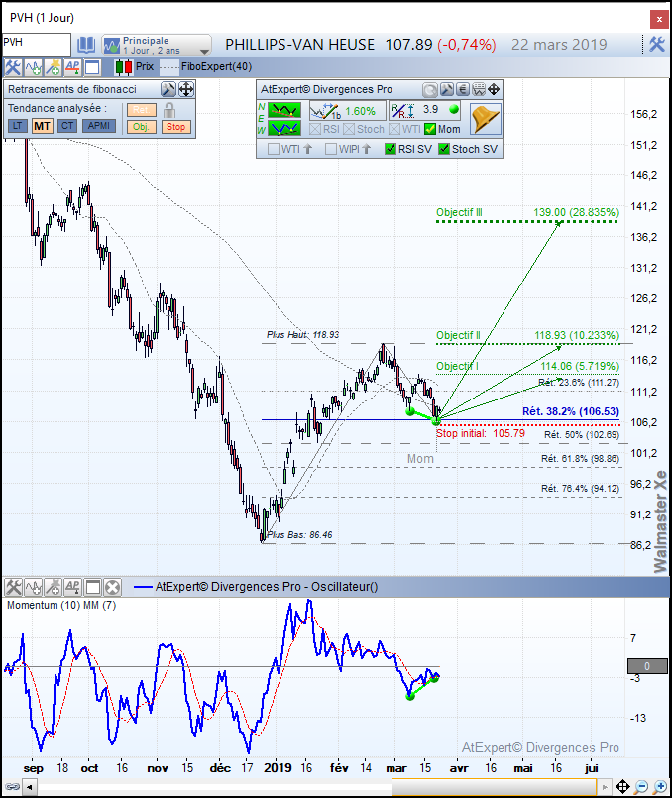672x798 pixels.
Task: Toggle the disabled WTI checkbox next to Stoch
Action: coord(394,129)
